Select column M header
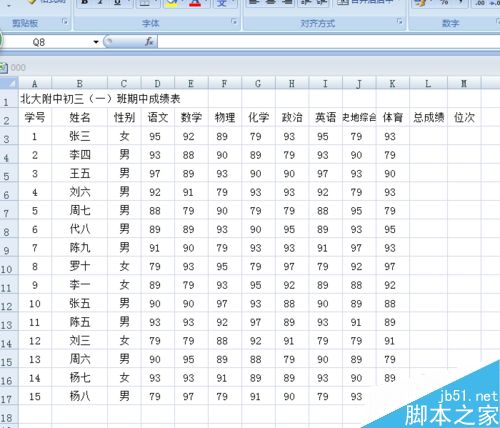Screen dimensions: 500x428 coord(464,83)
